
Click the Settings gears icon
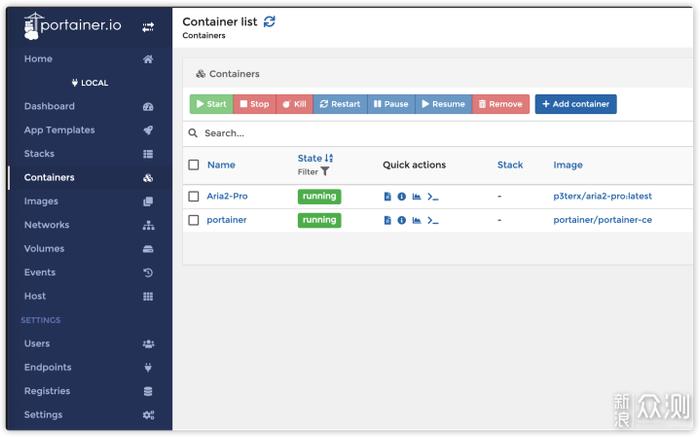click(x=148, y=415)
